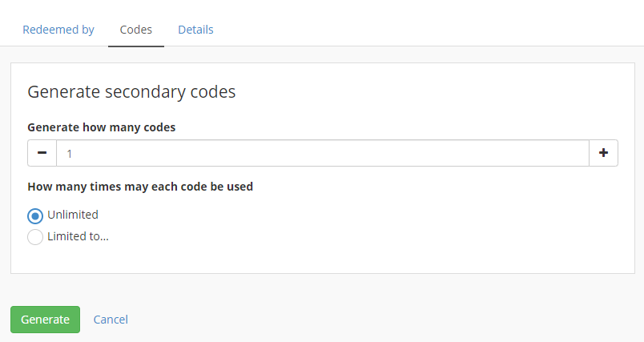Viewport: 644px width, 342px height.
Task: Select the Codes tab
Action: click(135, 30)
